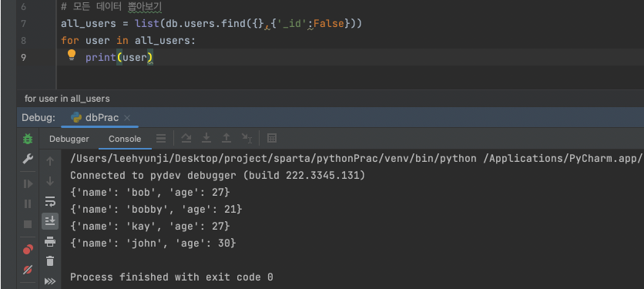Click output line with name 'john'

pos(153,243)
